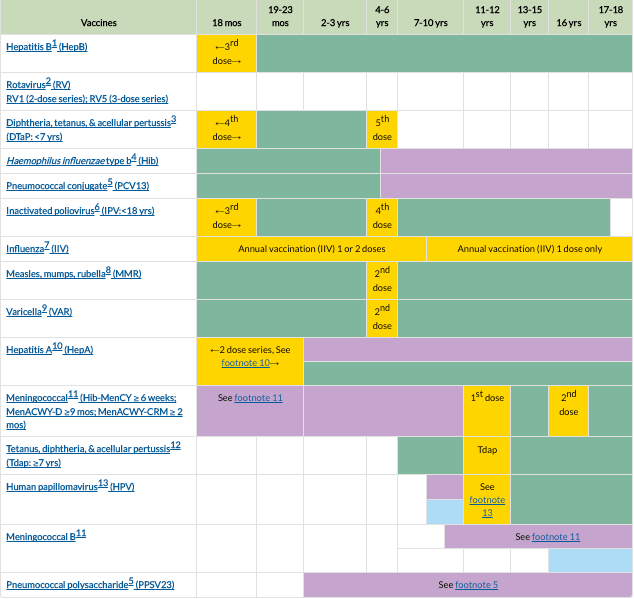The width and height of the screenshot is (634, 599).
Task: Click the yellow Tdap cell at 11-12 yrs
Action: 487,450
